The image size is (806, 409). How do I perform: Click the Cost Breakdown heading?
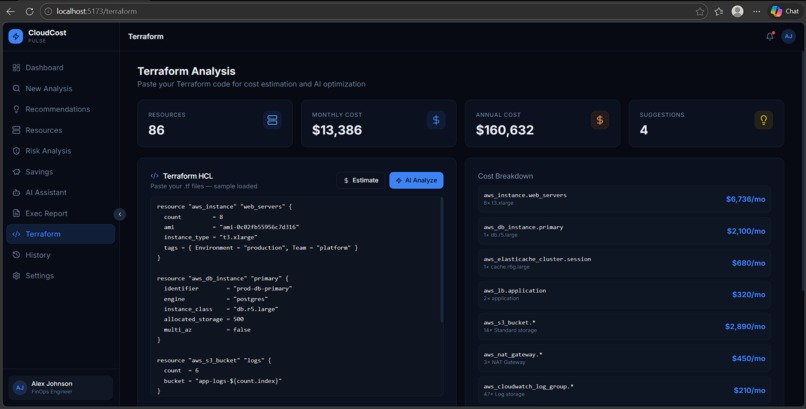tap(505, 176)
